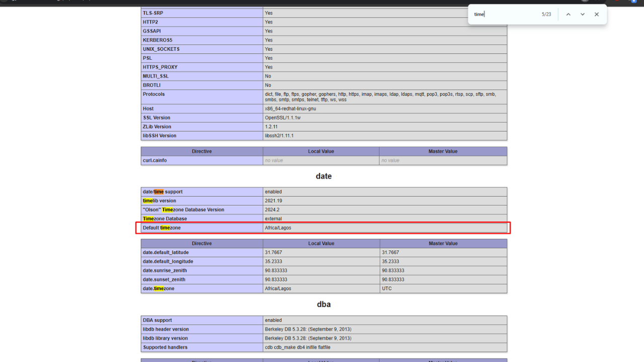
Task: Click the 5/23 match counter
Action: coord(546,15)
